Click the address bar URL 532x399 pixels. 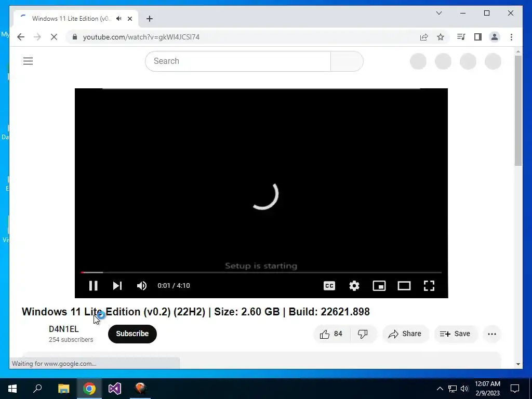(x=141, y=37)
